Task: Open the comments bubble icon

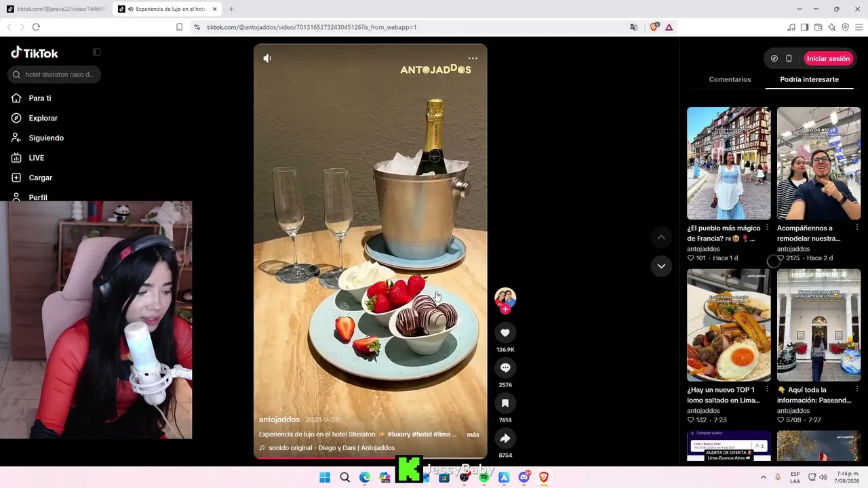Action: tap(505, 368)
